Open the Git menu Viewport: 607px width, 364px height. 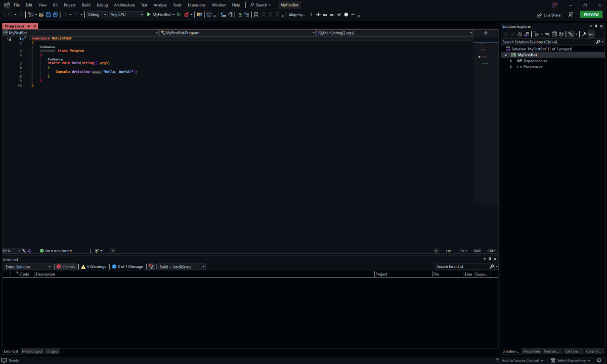tap(55, 5)
